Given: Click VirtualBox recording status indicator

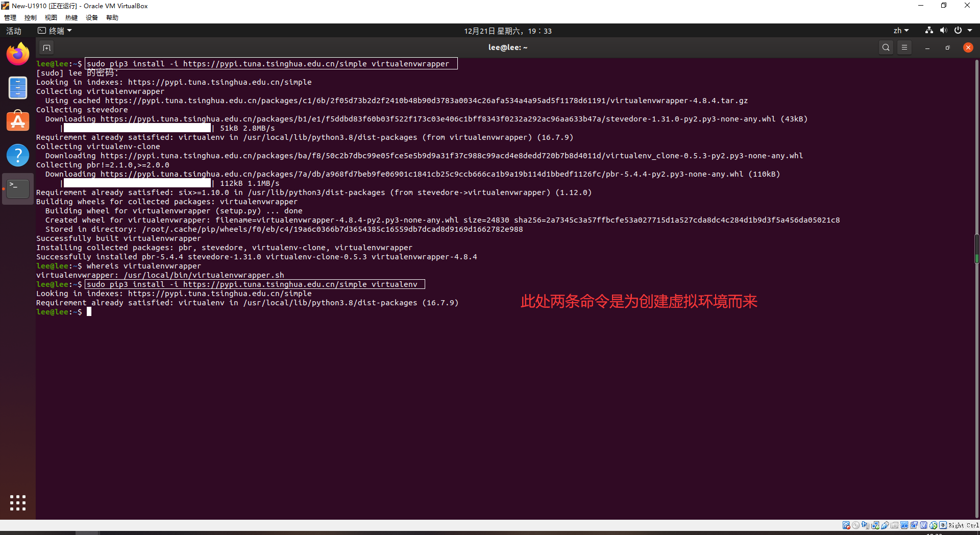Looking at the screenshot, I should [914, 525].
